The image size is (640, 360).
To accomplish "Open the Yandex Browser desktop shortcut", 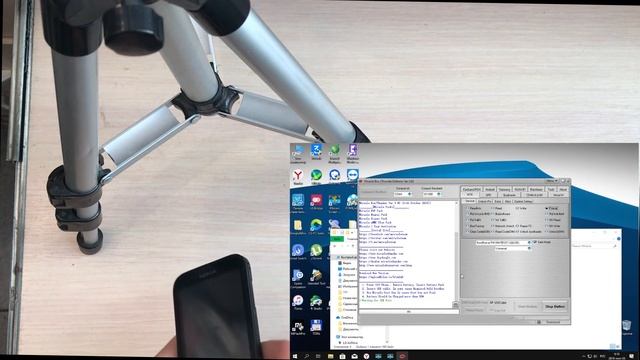I will (x=298, y=177).
